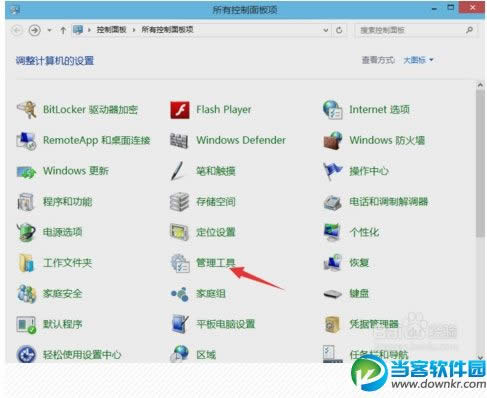Open the 个性化 link
The image size is (487, 398).
364,232
